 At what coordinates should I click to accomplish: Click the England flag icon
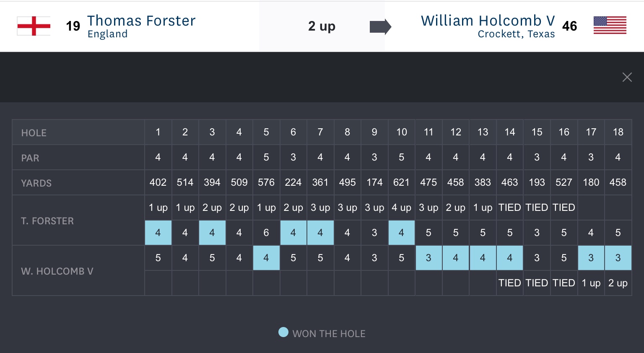34,26
